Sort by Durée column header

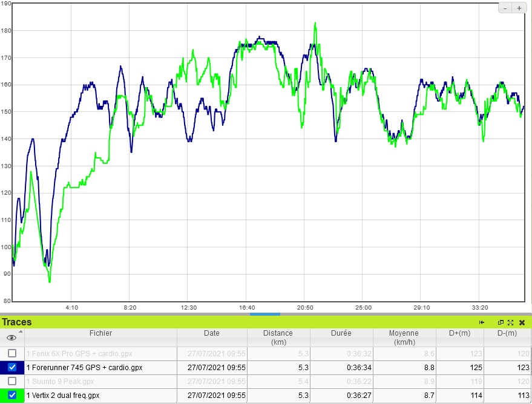click(341, 333)
